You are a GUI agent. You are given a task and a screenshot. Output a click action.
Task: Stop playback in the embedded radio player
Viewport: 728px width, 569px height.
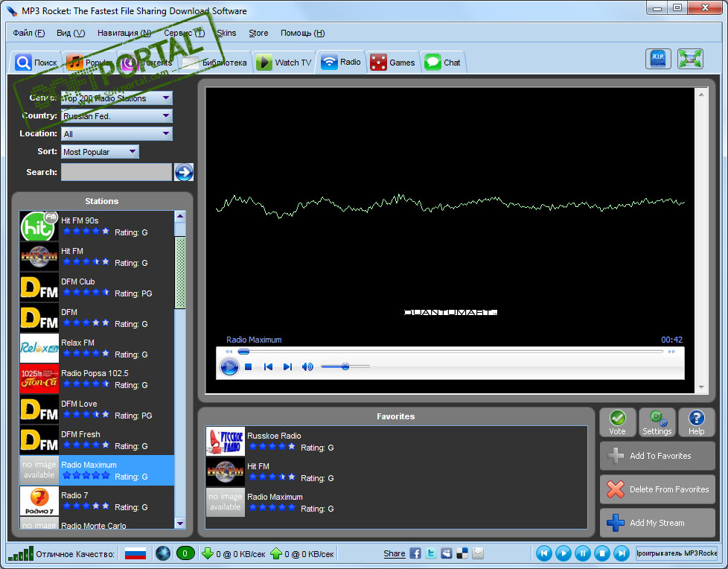(249, 367)
